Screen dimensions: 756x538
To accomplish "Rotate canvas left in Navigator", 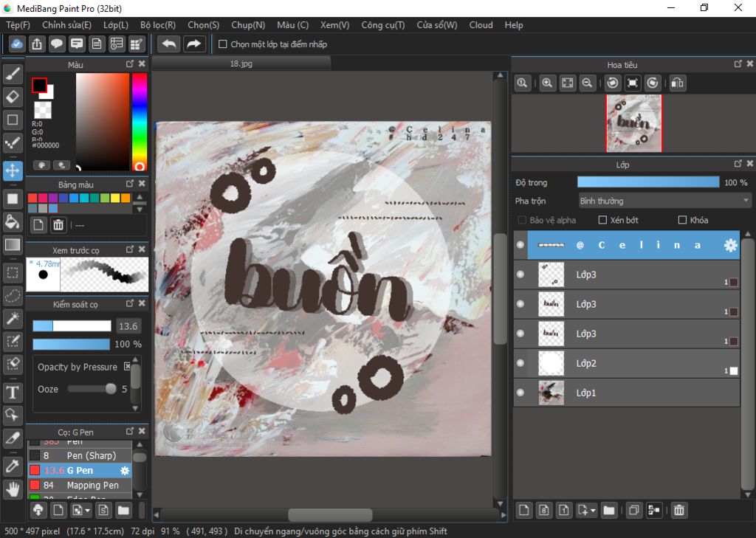I will [x=612, y=83].
